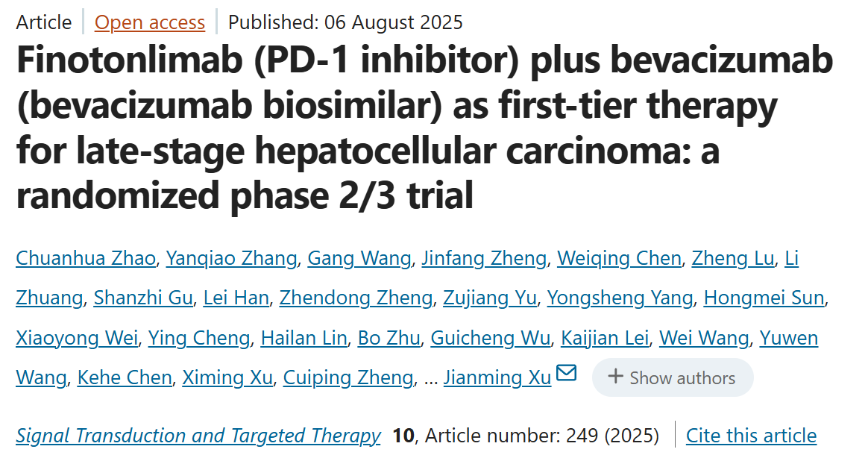This screenshot has width=868, height=458.
Task: Click corresponding author Jianming Xu
Action: click(x=497, y=377)
